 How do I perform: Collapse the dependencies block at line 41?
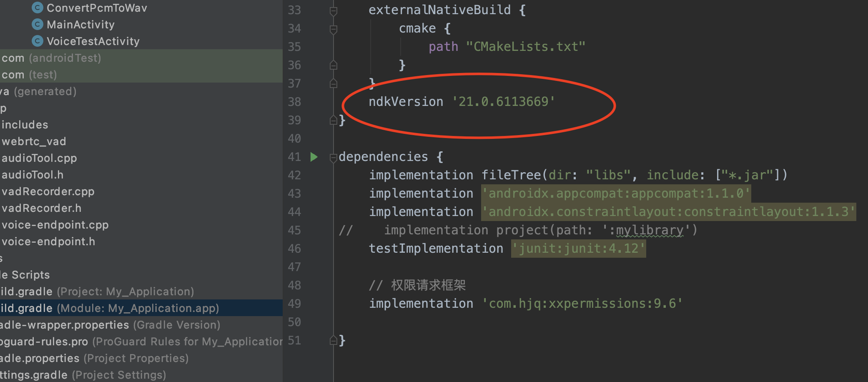333,158
